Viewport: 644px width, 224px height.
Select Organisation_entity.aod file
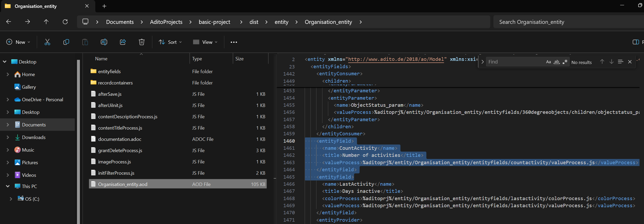(178, 184)
